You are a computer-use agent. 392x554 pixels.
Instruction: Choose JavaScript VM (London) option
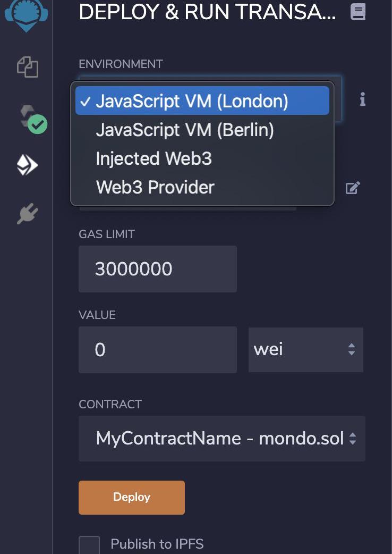[202, 100]
